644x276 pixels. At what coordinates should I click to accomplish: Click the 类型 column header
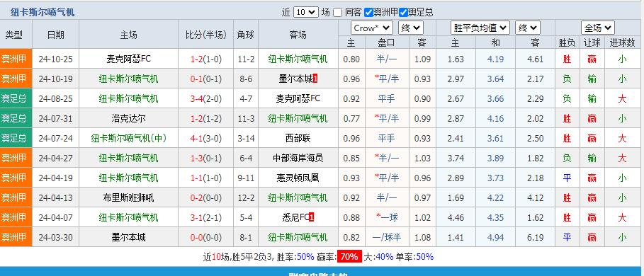(14, 35)
